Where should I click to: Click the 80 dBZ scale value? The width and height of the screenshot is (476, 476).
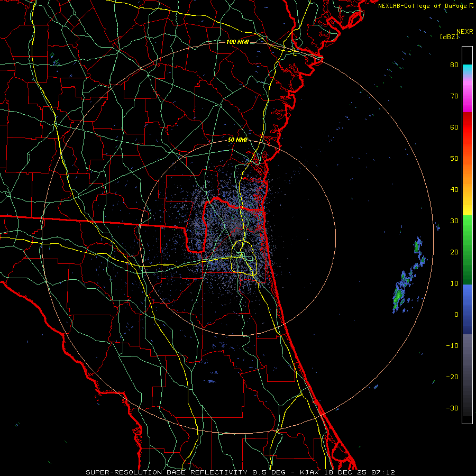pos(454,65)
